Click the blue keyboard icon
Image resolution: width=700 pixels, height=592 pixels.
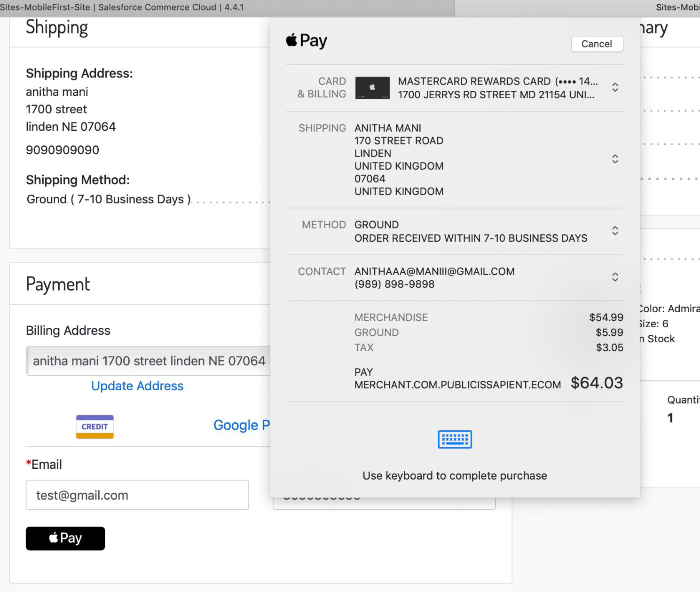coord(455,439)
